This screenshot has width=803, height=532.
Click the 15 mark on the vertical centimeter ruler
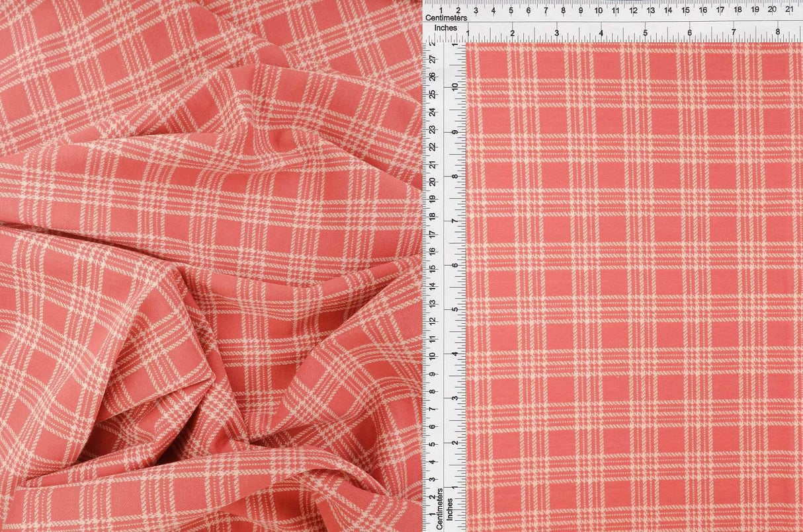[433, 268]
